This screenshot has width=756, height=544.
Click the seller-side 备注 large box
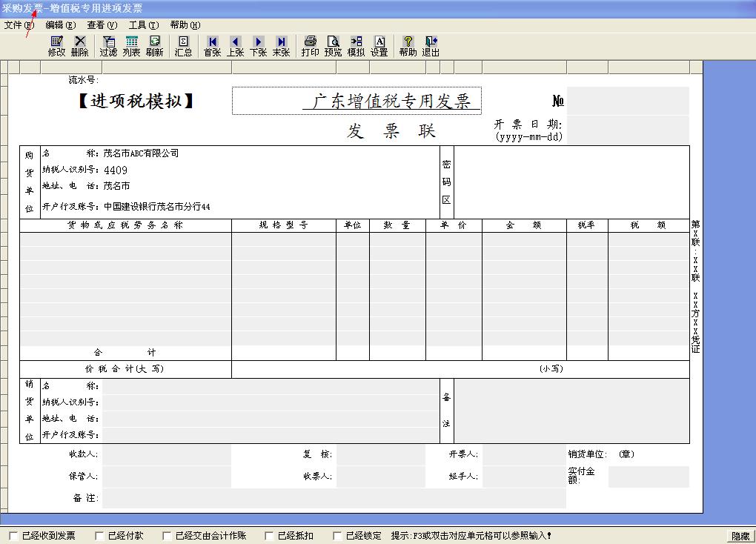(x=572, y=411)
